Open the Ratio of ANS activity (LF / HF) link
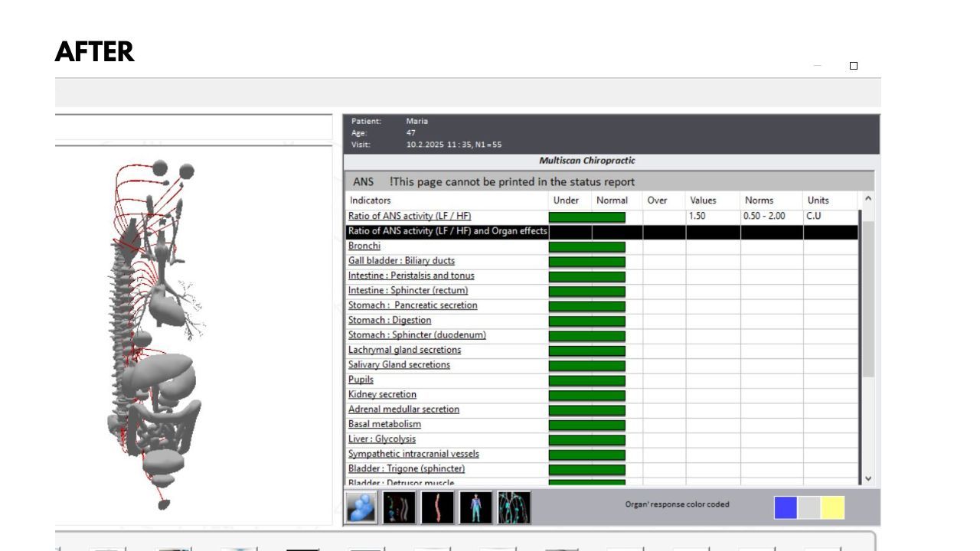The width and height of the screenshot is (980, 551). (410, 216)
